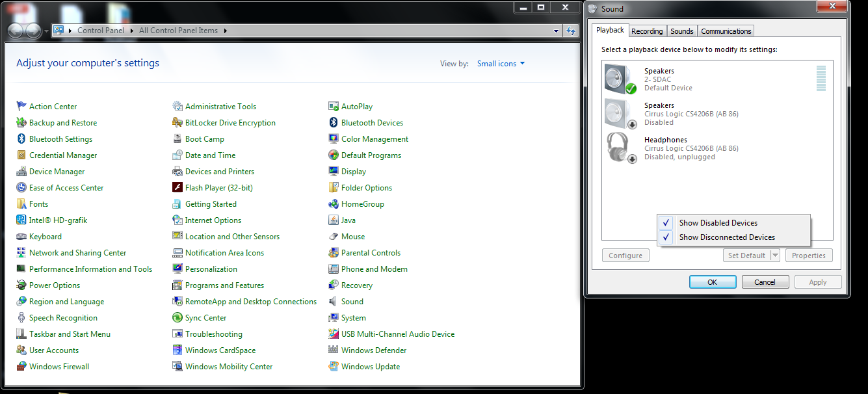Open the Sound speaker icon in Control Panel
Screen dimensions: 868x394
(334, 302)
